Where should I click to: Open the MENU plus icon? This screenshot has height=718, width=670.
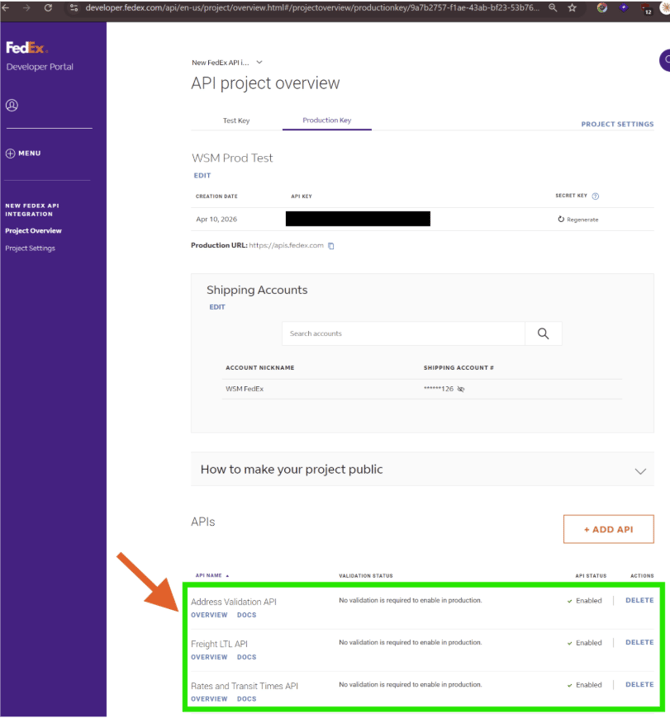point(10,153)
